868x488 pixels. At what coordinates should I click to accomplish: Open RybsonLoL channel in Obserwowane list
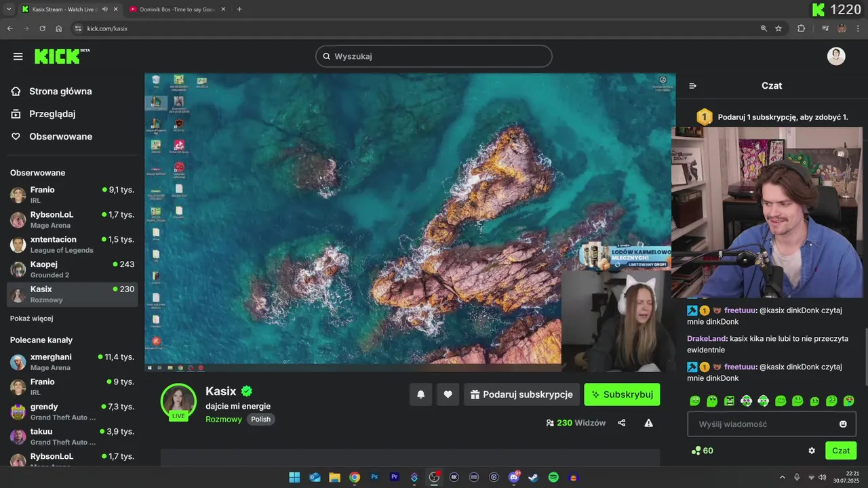point(73,220)
